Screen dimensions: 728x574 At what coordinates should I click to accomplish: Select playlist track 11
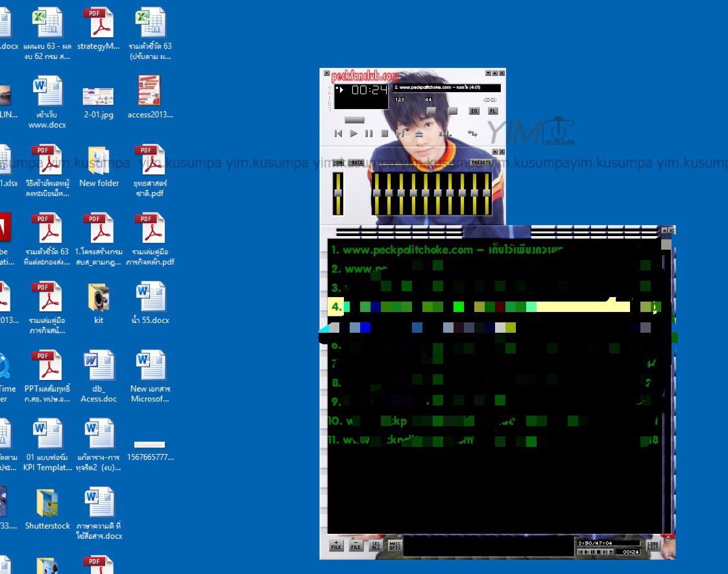[494, 440]
